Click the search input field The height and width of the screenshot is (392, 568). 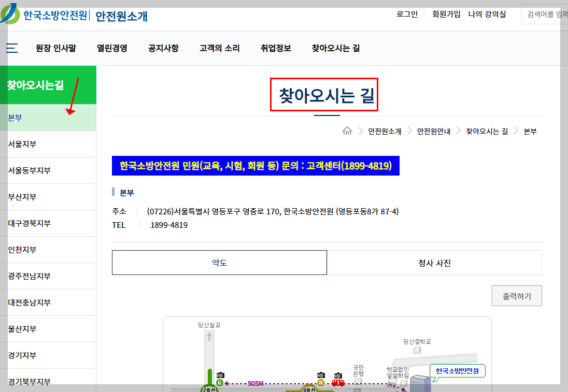click(545, 14)
